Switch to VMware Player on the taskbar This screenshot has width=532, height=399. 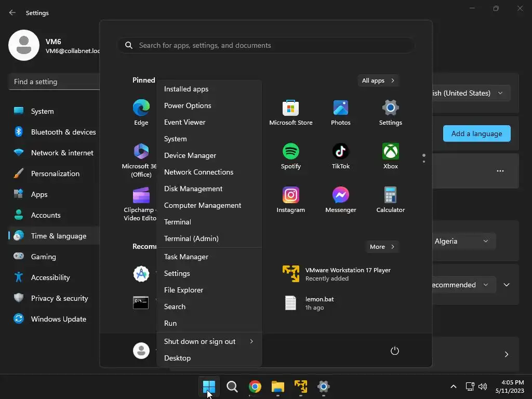click(x=301, y=387)
